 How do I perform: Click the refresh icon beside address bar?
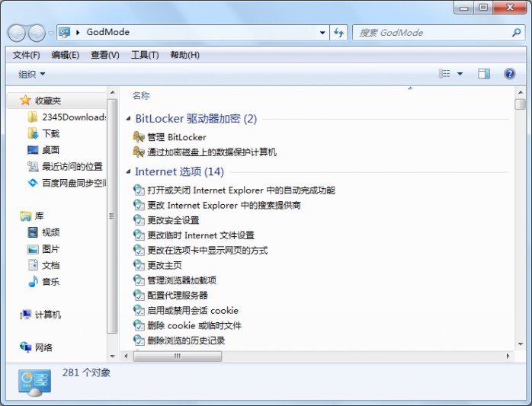(338, 33)
